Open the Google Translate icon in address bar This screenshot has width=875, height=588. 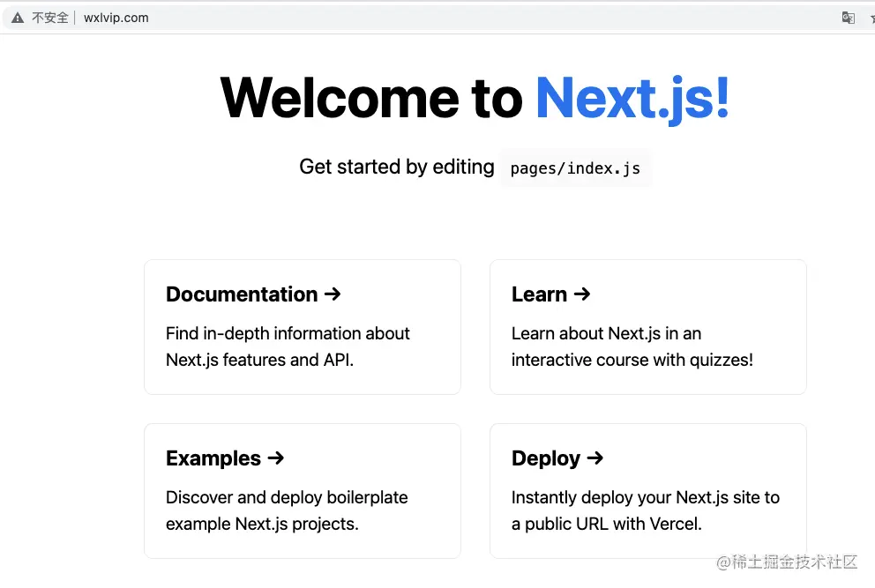tap(849, 18)
